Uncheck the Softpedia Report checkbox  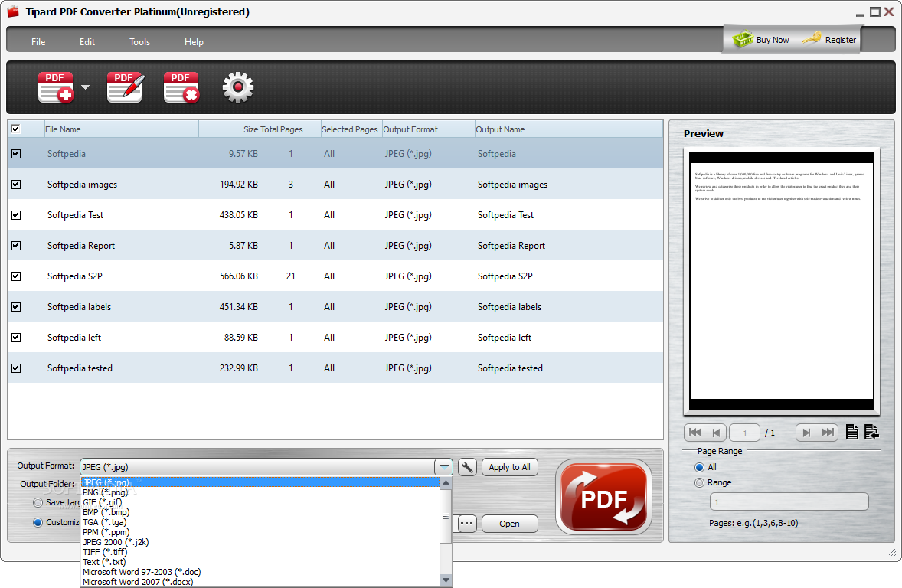tap(16, 246)
